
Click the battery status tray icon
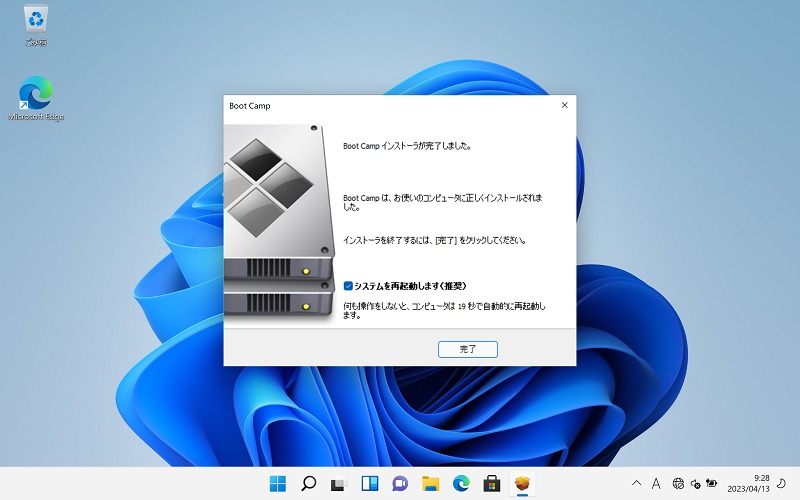pos(711,483)
